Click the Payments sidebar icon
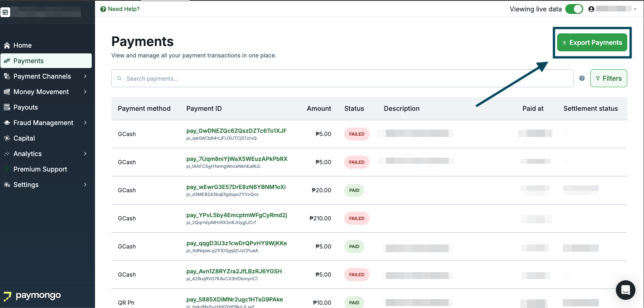Viewport: 644px width, 308px height. tap(7, 61)
